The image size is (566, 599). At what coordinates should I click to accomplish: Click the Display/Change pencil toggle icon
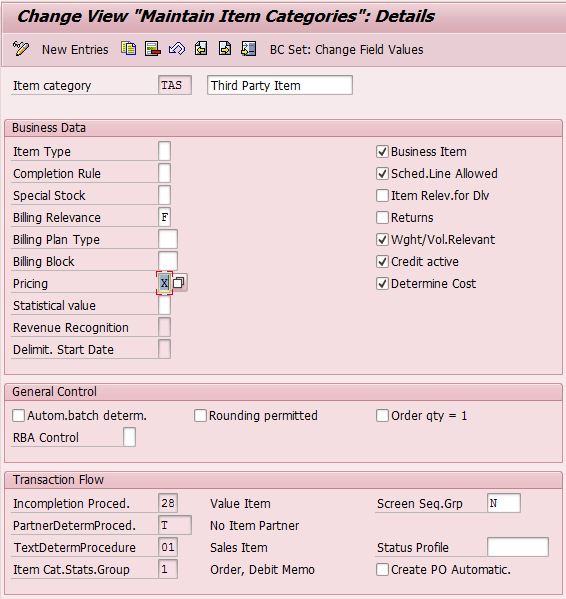pos(21,49)
